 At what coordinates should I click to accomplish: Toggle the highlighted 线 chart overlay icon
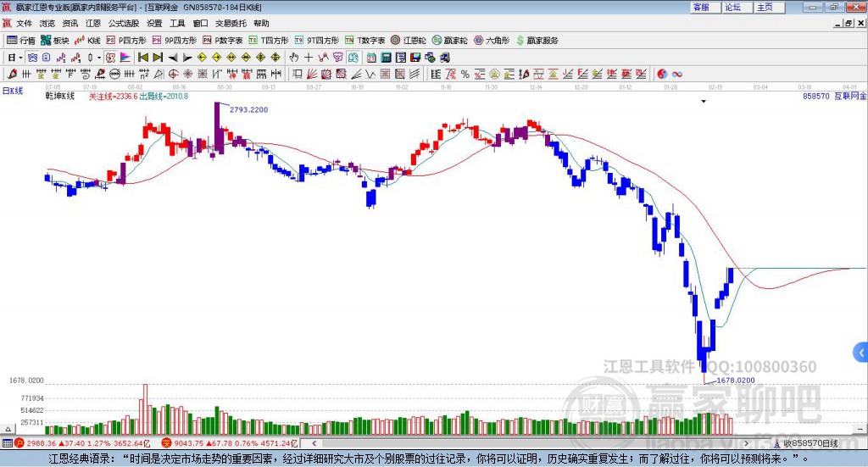[33, 58]
